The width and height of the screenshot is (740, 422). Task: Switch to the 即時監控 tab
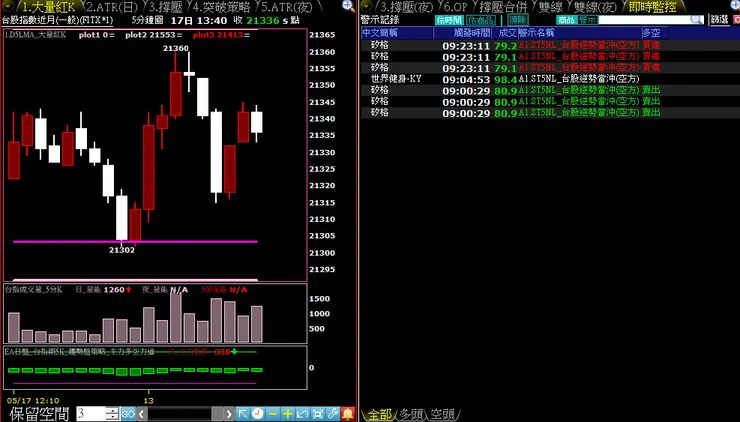point(652,7)
